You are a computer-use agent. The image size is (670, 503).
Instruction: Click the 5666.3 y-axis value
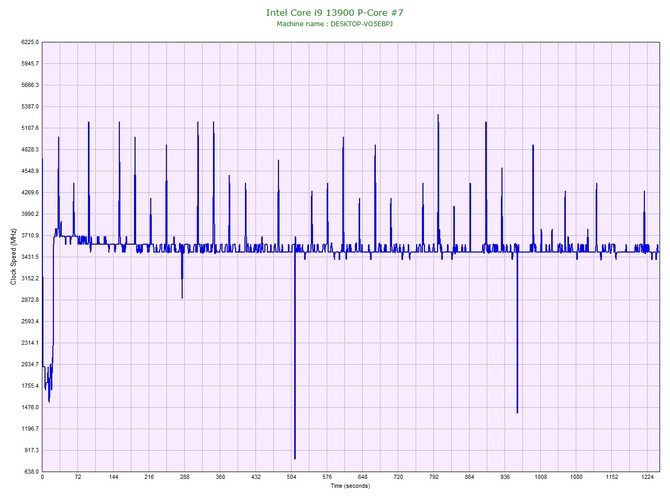click(30, 85)
